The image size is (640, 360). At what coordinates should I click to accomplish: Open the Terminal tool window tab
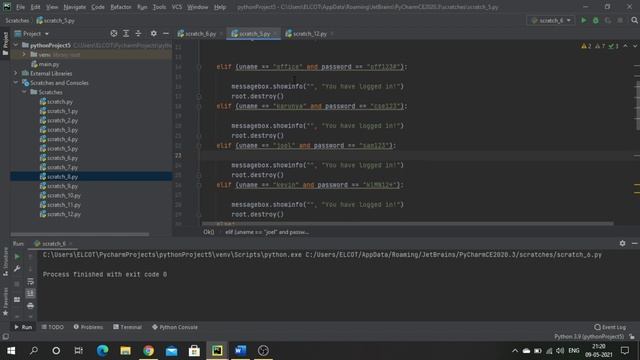[x=127, y=327]
